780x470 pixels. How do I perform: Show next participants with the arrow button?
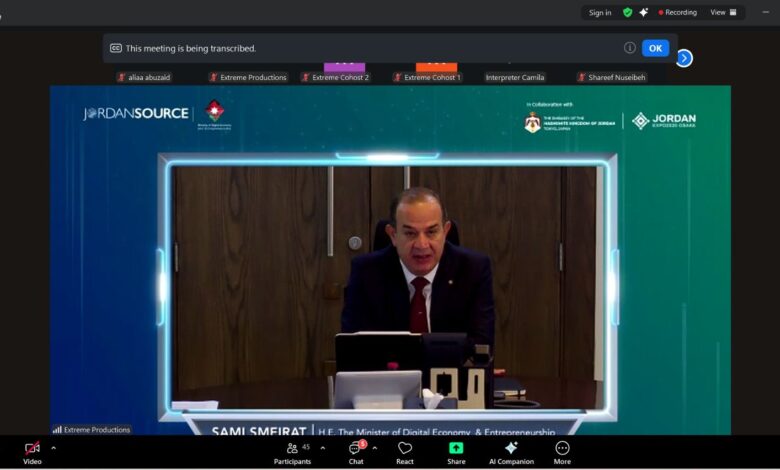684,58
